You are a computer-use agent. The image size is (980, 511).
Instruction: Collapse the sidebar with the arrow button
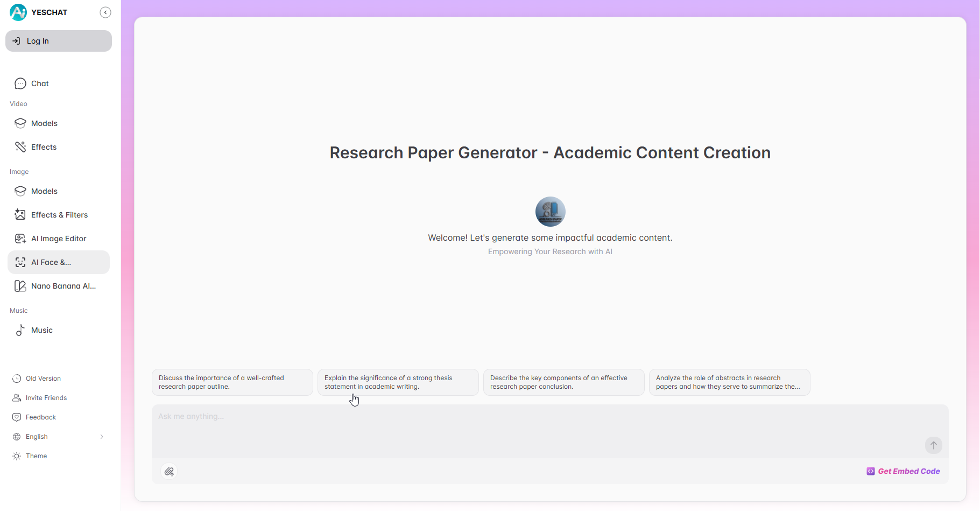coord(105,12)
